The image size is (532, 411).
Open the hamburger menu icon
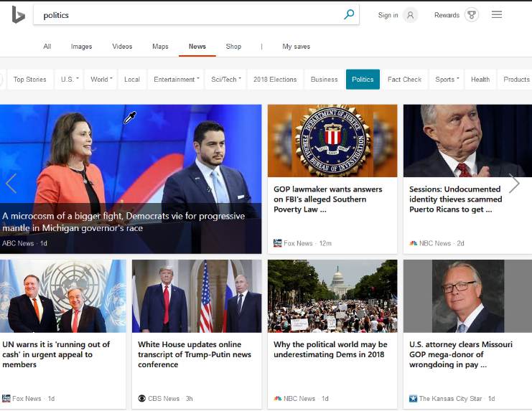click(x=497, y=15)
